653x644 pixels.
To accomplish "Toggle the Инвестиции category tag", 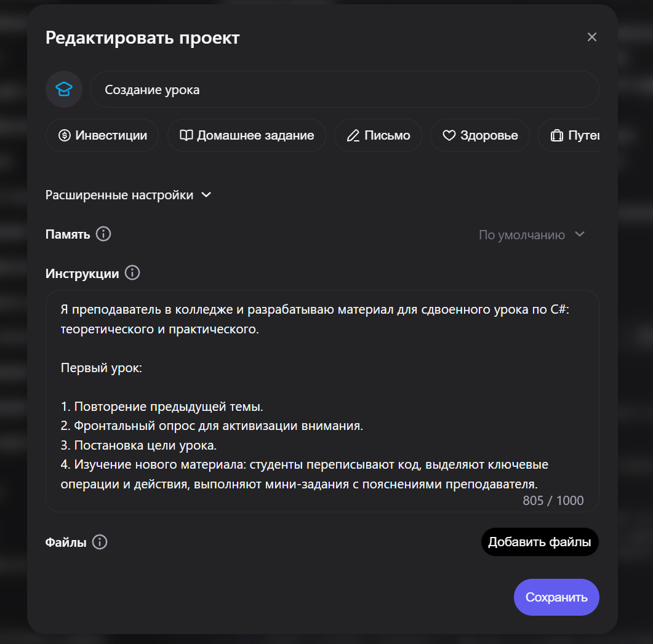I will (102, 135).
